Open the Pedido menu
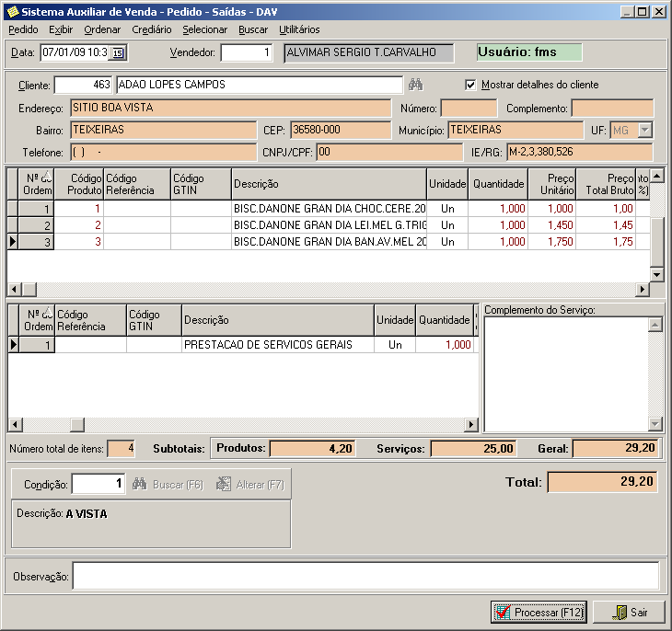Image resolution: width=672 pixels, height=631 pixels. pyautogui.click(x=23, y=29)
